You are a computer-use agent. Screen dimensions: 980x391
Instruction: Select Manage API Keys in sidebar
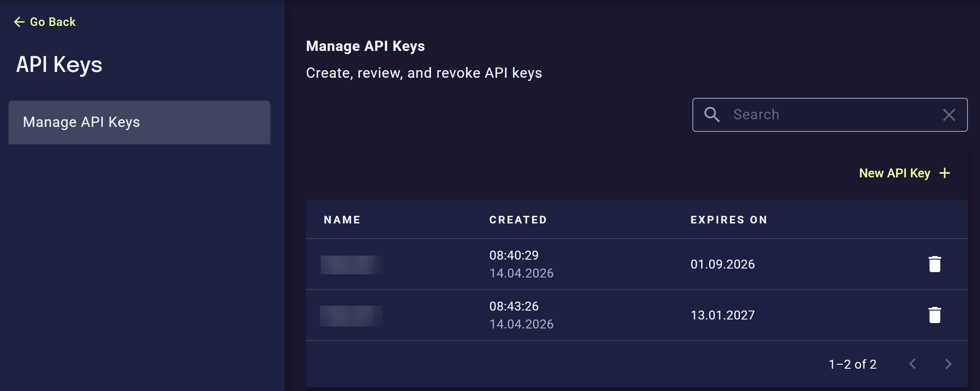pyautogui.click(x=139, y=122)
